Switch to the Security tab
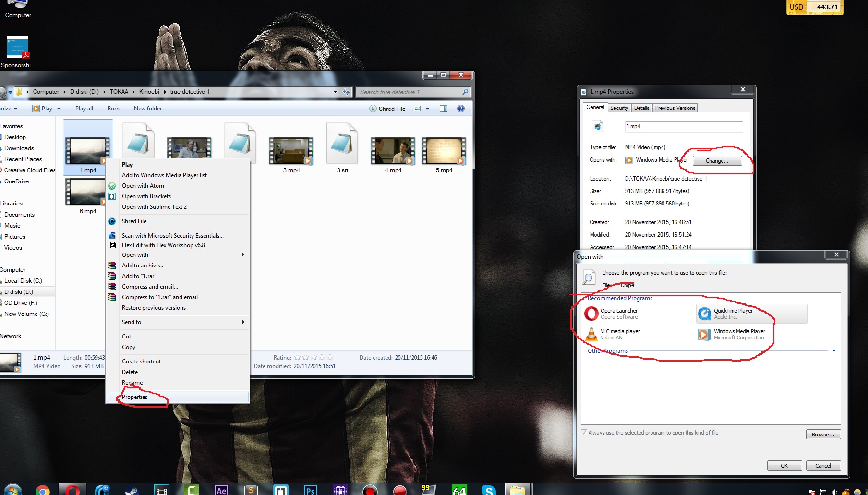The image size is (868, 495). pyautogui.click(x=619, y=108)
